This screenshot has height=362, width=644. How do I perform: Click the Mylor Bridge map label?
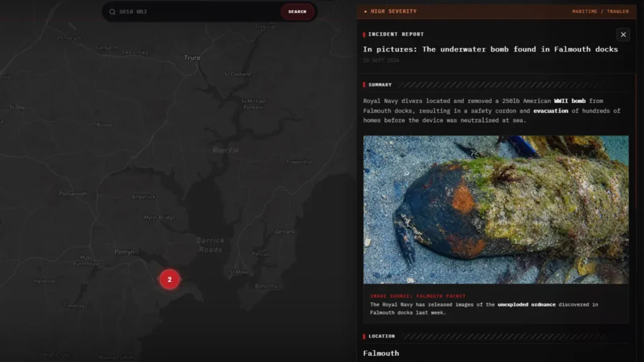pos(159,217)
